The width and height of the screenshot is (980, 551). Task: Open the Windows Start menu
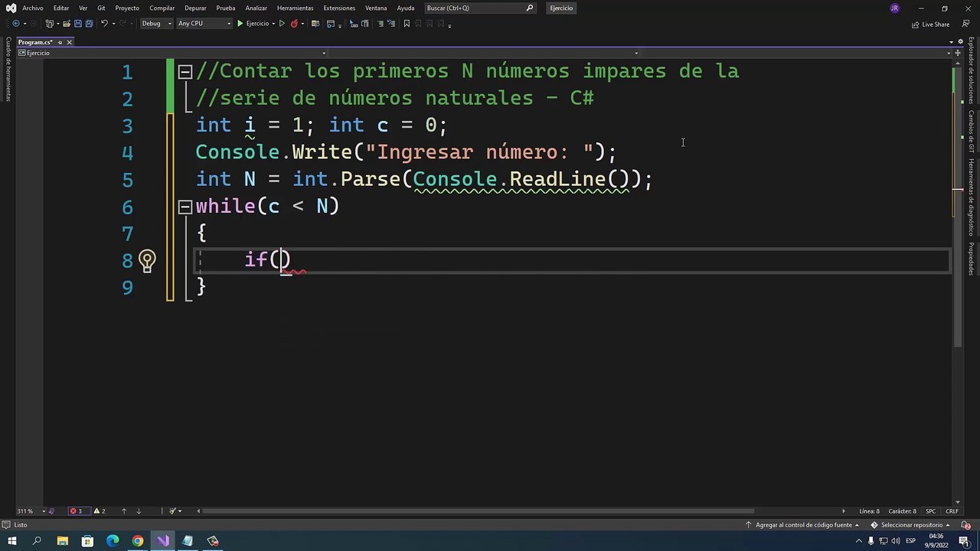11,541
